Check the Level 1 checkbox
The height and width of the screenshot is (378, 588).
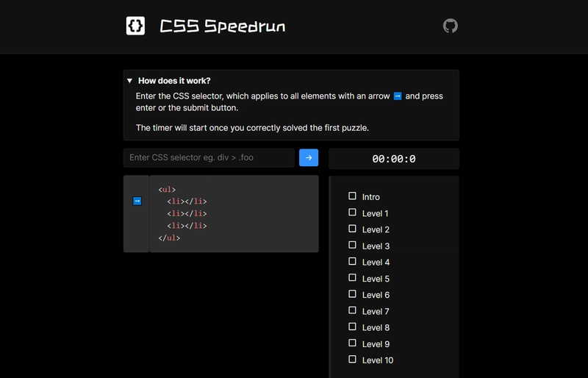pos(352,213)
